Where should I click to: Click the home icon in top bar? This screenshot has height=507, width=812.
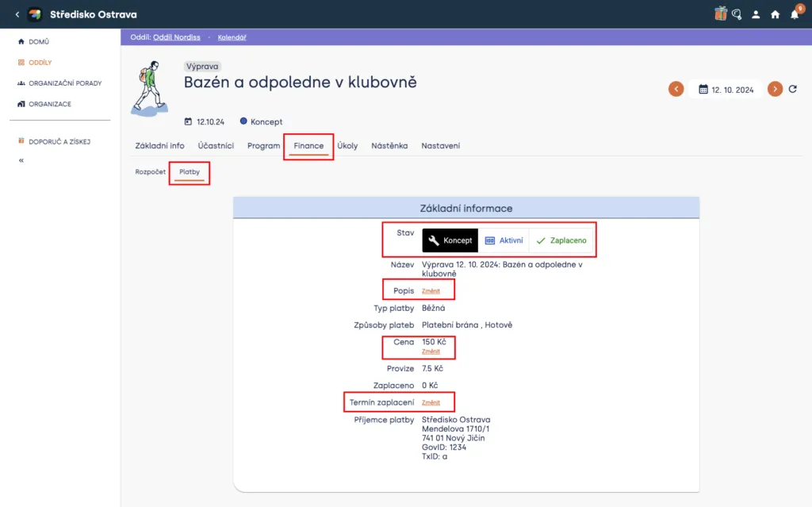776,14
